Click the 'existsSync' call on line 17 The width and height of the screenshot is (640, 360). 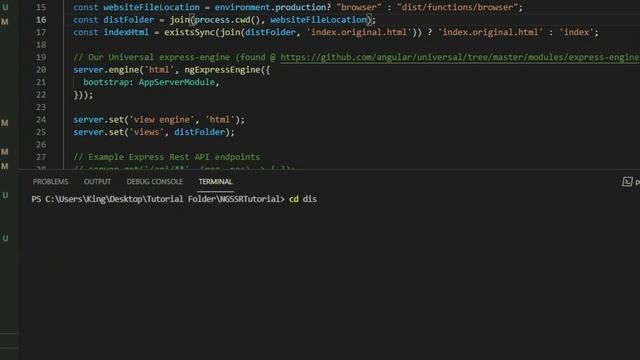click(x=190, y=32)
